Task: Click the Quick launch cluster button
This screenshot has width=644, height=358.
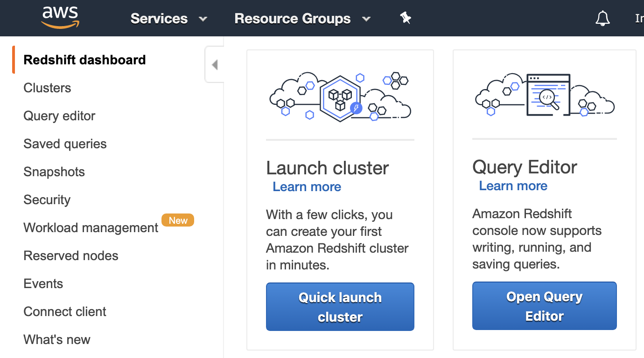Action: [x=340, y=307]
